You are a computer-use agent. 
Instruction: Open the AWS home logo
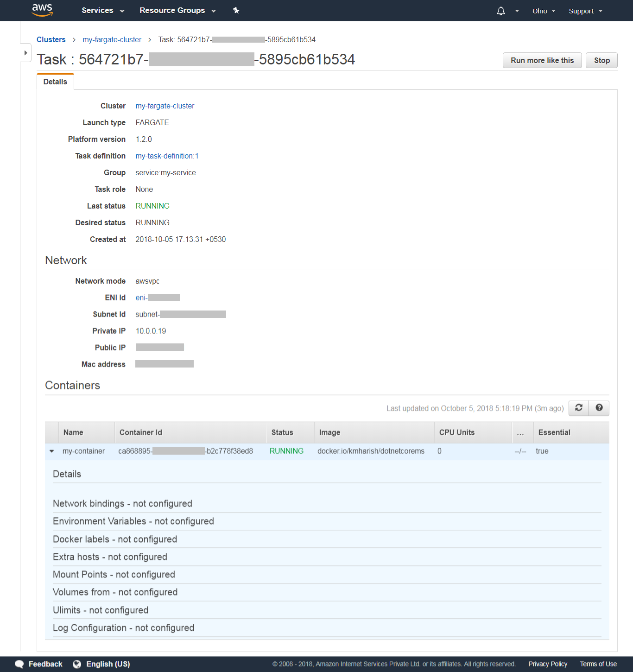pos(42,10)
